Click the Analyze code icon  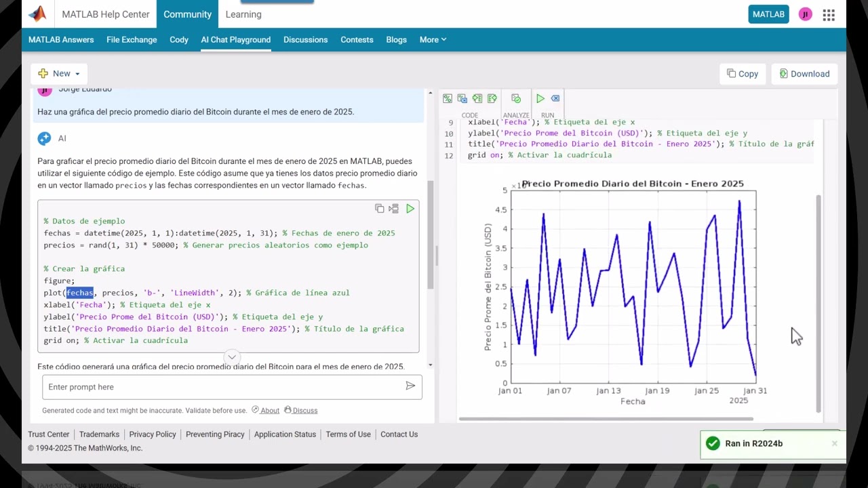pyautogui.click(x=516, y=98)
